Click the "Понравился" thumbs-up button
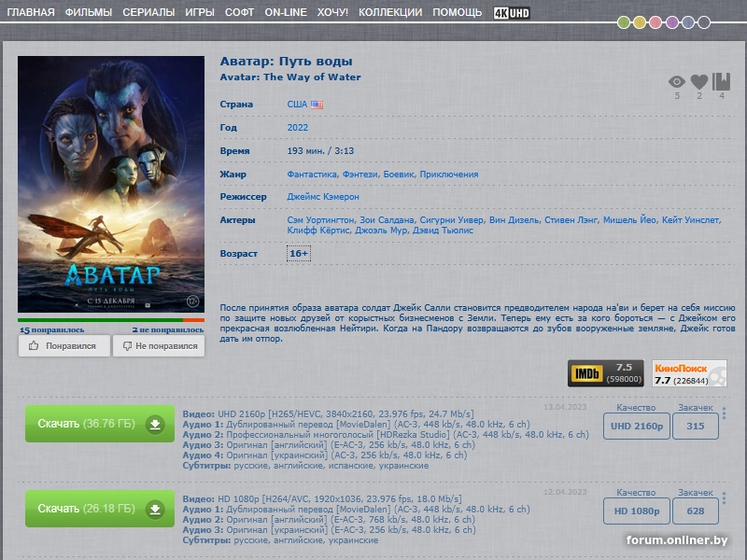 (x=63, y=345)
